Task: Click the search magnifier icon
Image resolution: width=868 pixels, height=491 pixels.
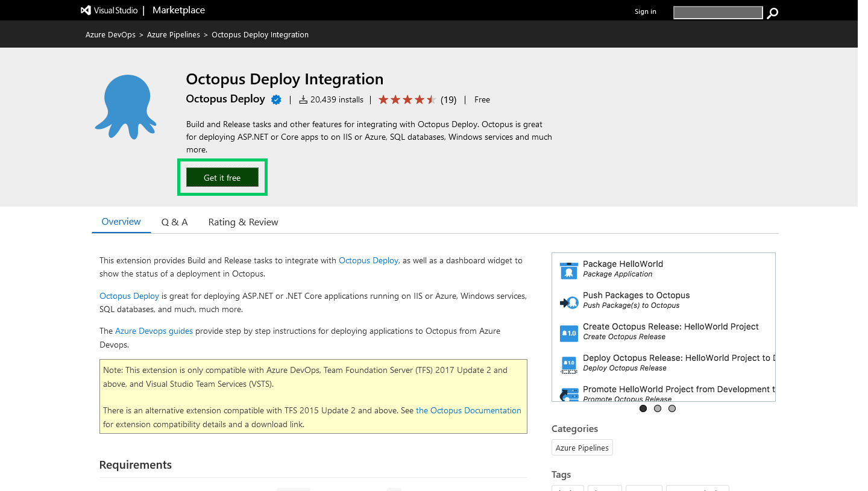Action: pyautogui.click(x=773, y=13)
